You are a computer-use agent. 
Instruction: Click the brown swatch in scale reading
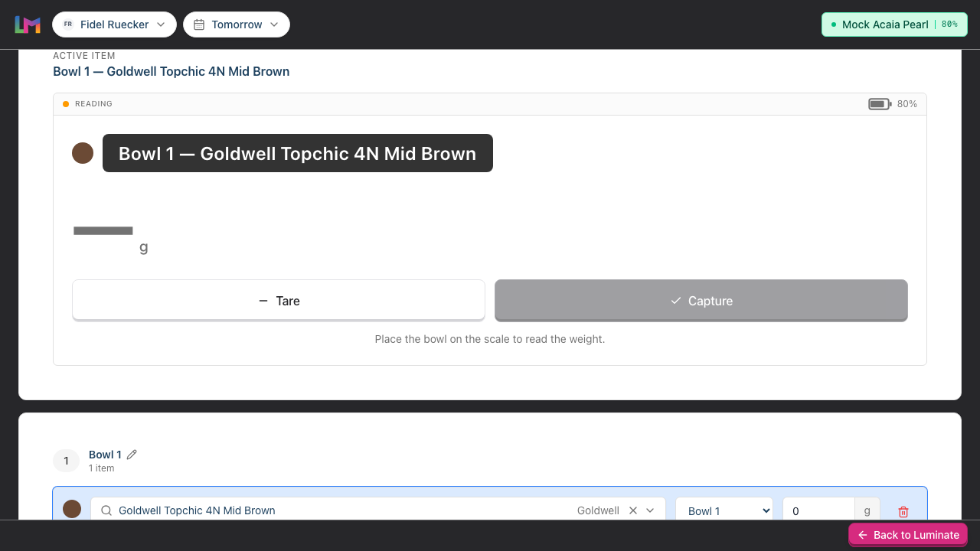point(83,153)
